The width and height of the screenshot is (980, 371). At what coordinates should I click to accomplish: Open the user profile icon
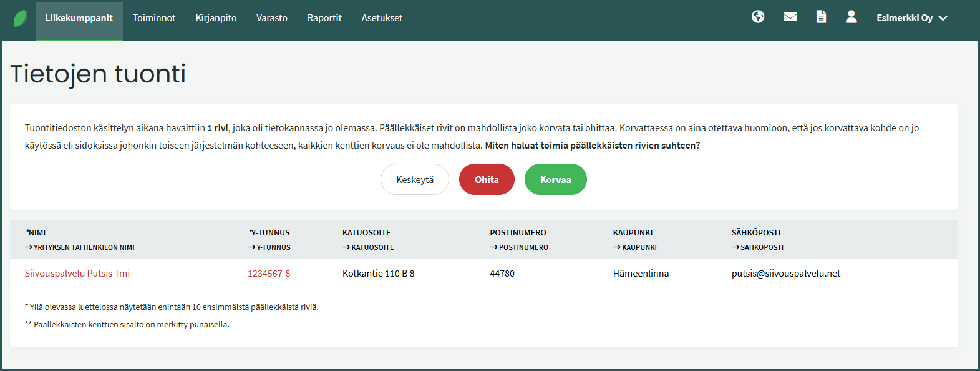click(x=851, y=17)
